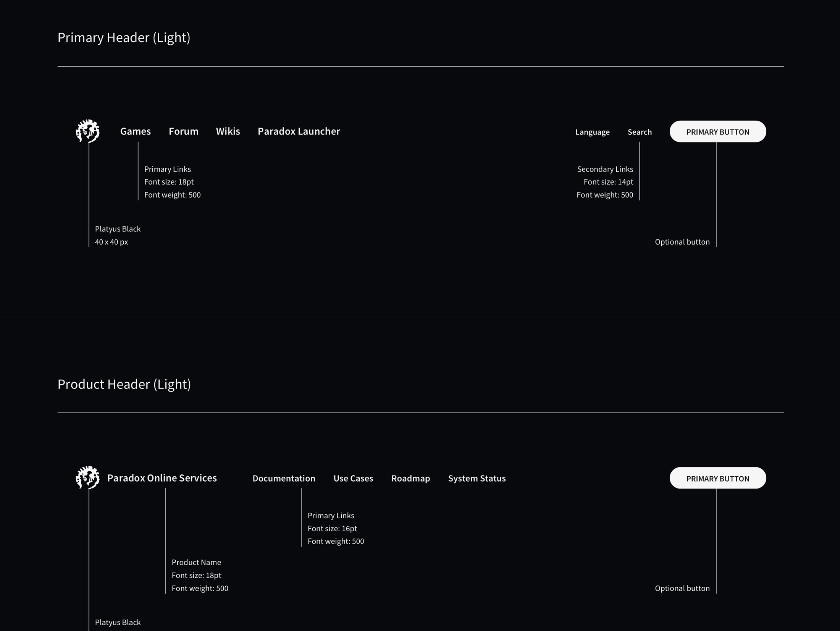
Task: Open the Language selector
Action: pyautogui.click(x=592, y=132)
